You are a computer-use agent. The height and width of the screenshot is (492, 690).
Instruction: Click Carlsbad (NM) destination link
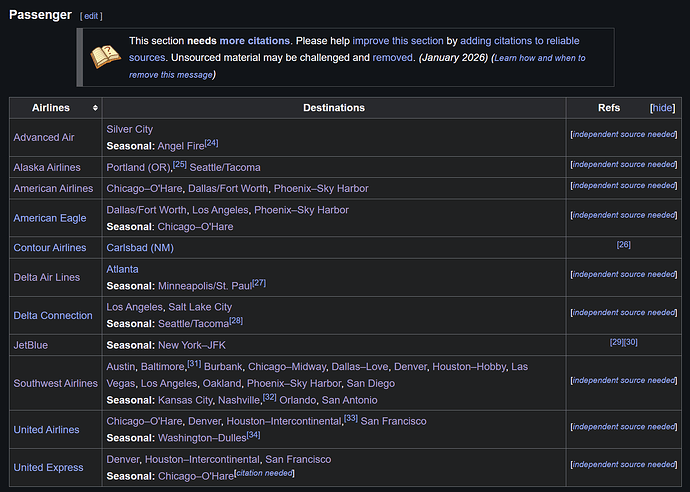(140, 248)
